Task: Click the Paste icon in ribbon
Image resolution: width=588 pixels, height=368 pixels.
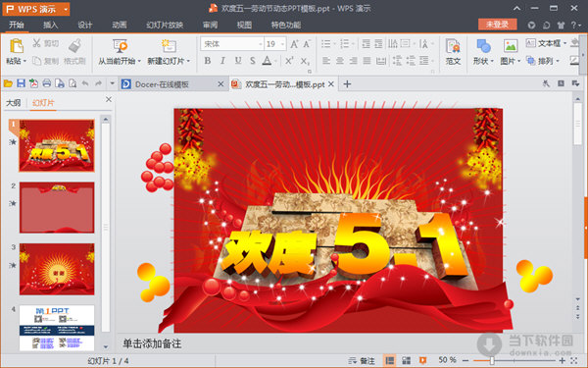Action: [16, 46]
